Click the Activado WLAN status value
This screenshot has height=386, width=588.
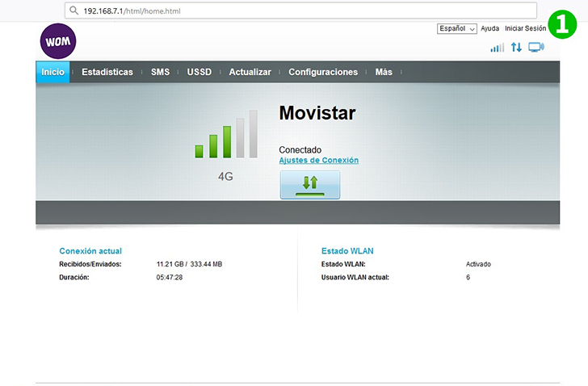click(x=478, y=264)
